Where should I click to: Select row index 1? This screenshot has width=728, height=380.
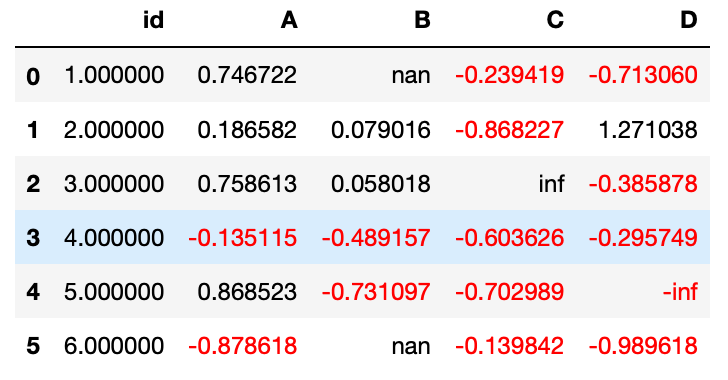pos(33,130)
